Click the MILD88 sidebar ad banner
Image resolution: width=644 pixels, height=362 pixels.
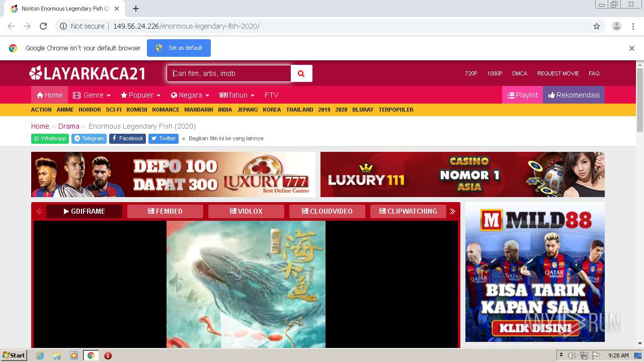[535, 272]
